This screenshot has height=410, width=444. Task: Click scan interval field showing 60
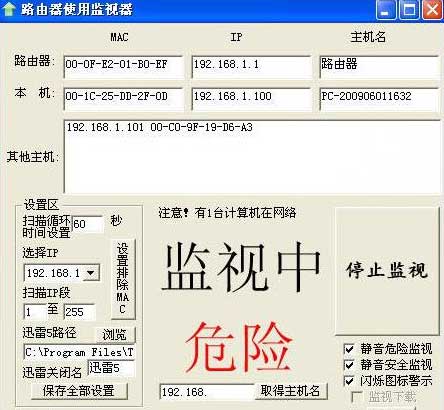tap(87, 224)
